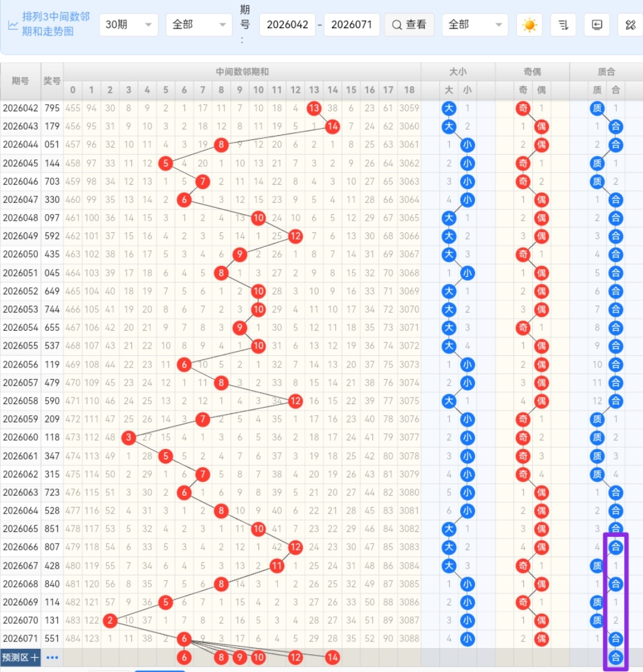The height and width of the screenshot is (672, 643).
Task: Click red ball 7 in row 2026046
Action: tap(203, 182)
